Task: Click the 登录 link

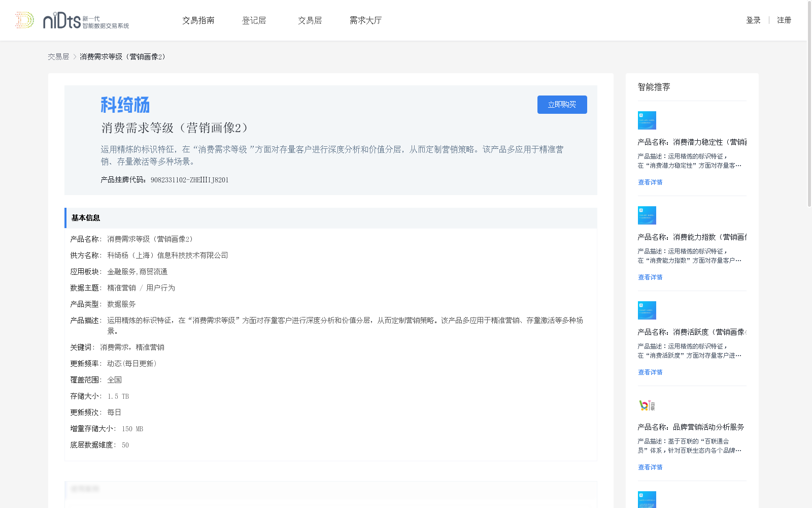Action: [x=753, y=20]
